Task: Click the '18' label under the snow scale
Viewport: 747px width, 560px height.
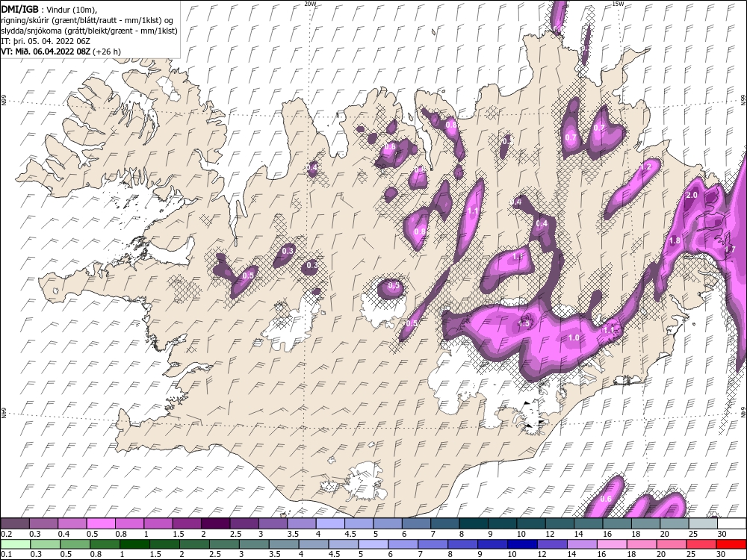Action: click(x=636, y=534)
